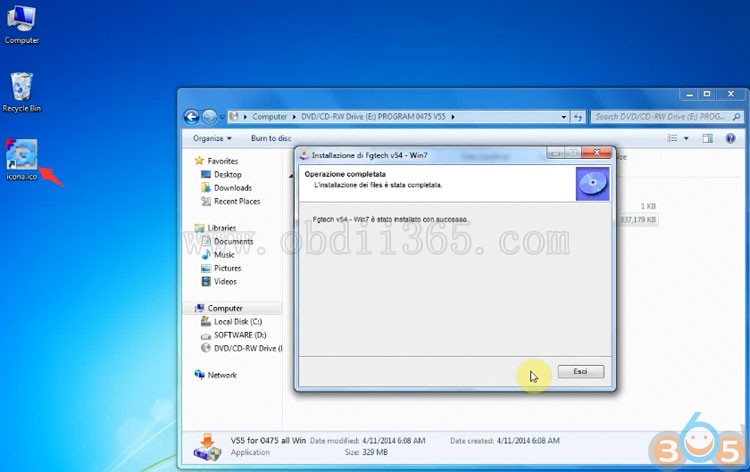Open Recent Places under Favorites
Image resolution: width=750 pixels, height=472 pixels.
click(237, 201)
